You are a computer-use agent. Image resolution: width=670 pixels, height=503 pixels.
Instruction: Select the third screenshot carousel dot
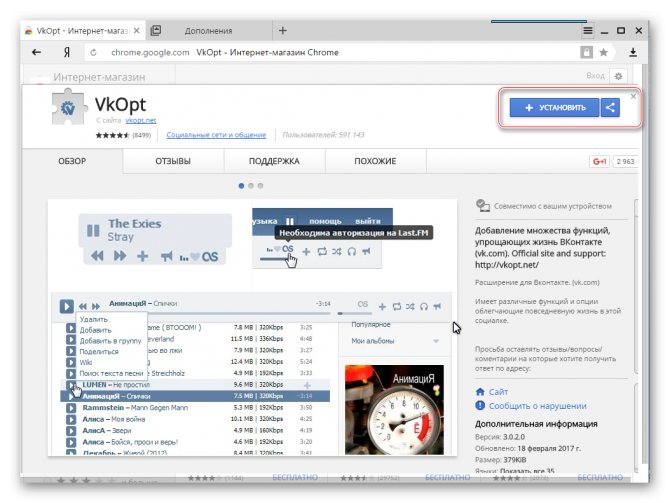pos(260,185)
